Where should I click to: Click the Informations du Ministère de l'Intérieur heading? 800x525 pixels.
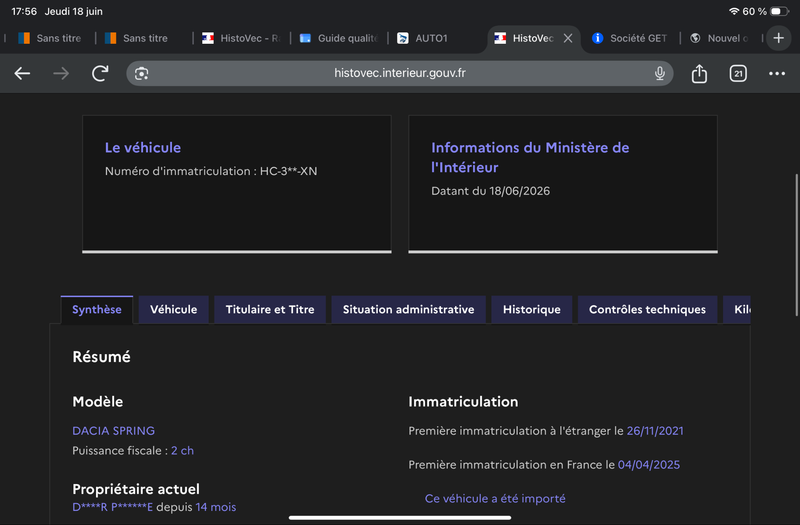pos(530,158)
